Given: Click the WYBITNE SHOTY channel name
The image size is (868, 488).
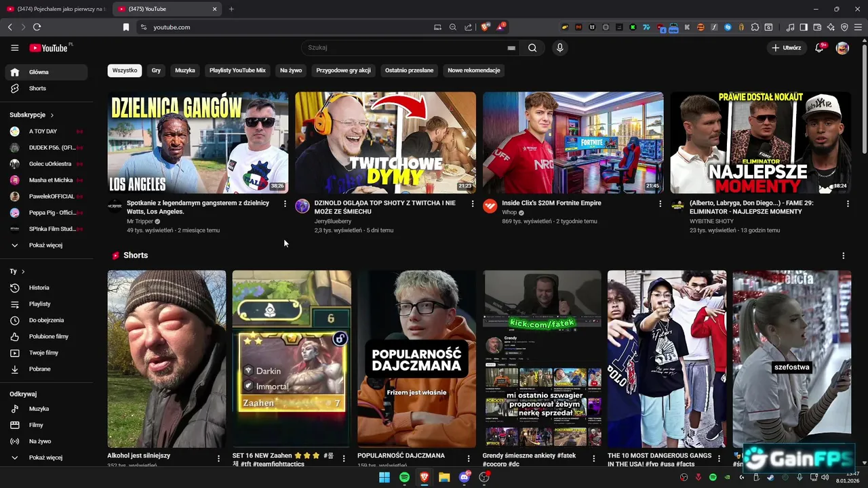Looking at the screenshot, I should (711, 221).
